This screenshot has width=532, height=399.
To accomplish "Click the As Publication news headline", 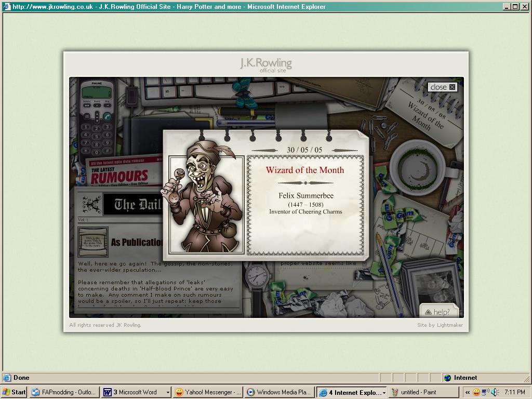I will pyautogui.click(x=137, y=242).
